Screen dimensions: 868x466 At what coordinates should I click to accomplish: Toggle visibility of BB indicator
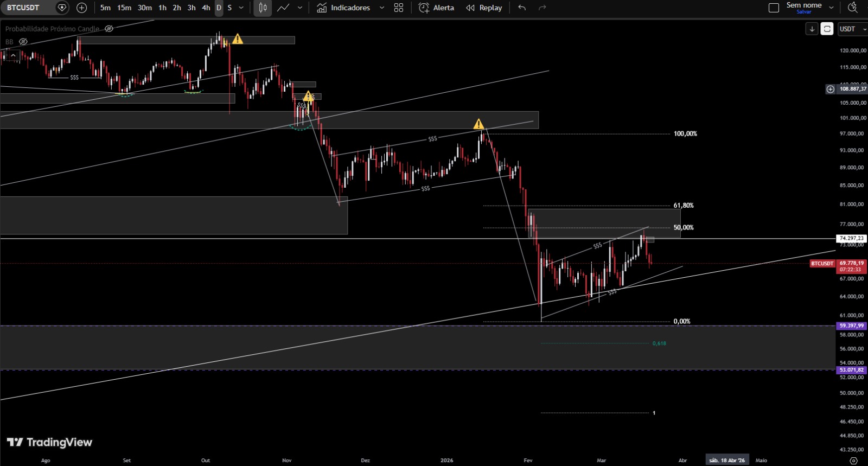coord(23,42)
